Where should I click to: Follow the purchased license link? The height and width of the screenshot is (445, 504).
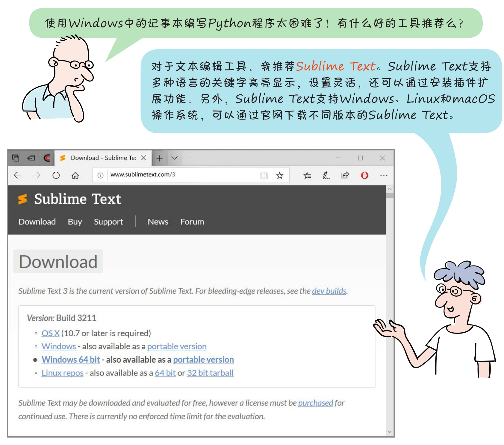[x=315, y=403]
